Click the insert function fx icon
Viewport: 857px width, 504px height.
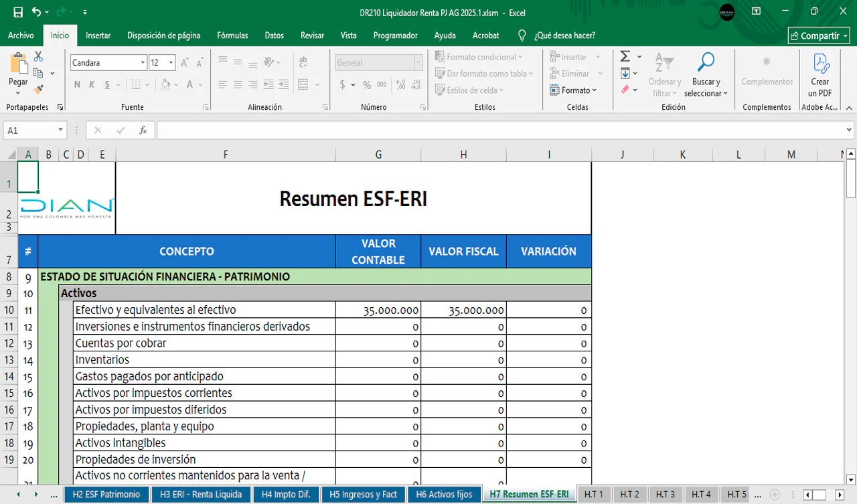(x=143, y=131)
